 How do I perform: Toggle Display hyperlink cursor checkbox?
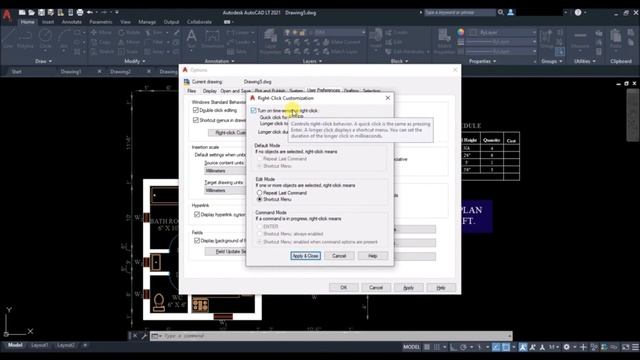point(197,214)
